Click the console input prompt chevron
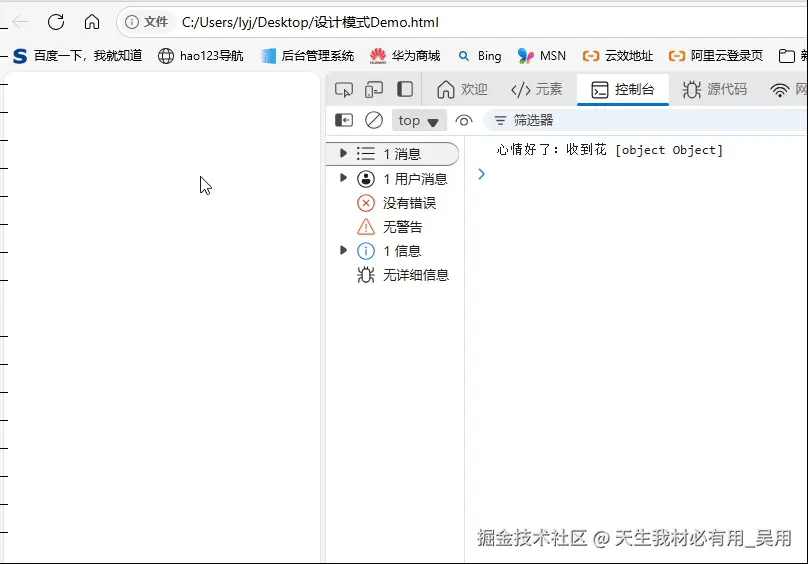This screenshot has width=808, height=564. click(481, 174)
